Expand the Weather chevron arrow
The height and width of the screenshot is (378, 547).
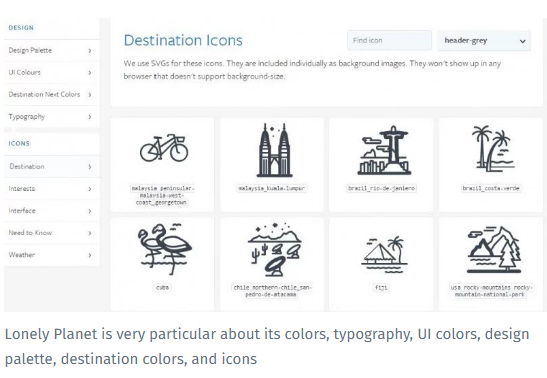(x=90, y=255)
